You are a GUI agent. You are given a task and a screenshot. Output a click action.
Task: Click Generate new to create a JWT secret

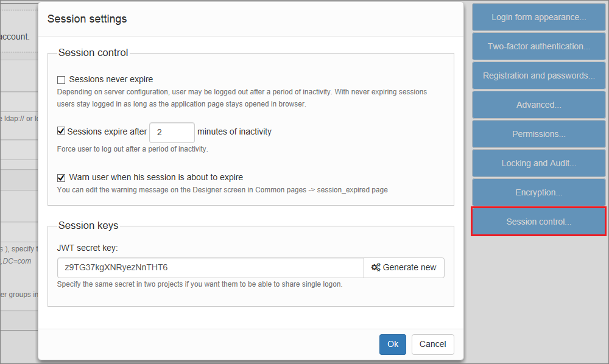(x=404, y=267)
